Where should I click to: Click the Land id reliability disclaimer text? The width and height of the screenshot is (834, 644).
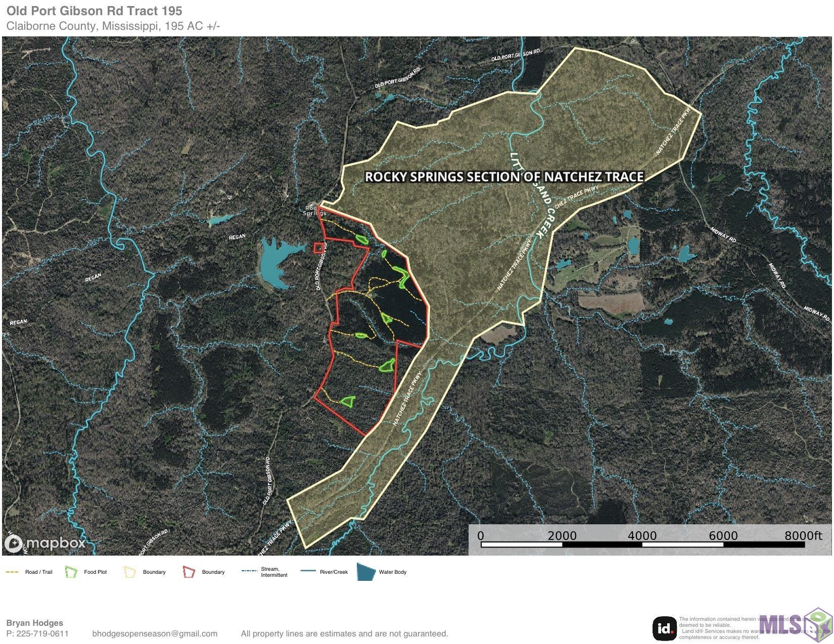(756, 628)
